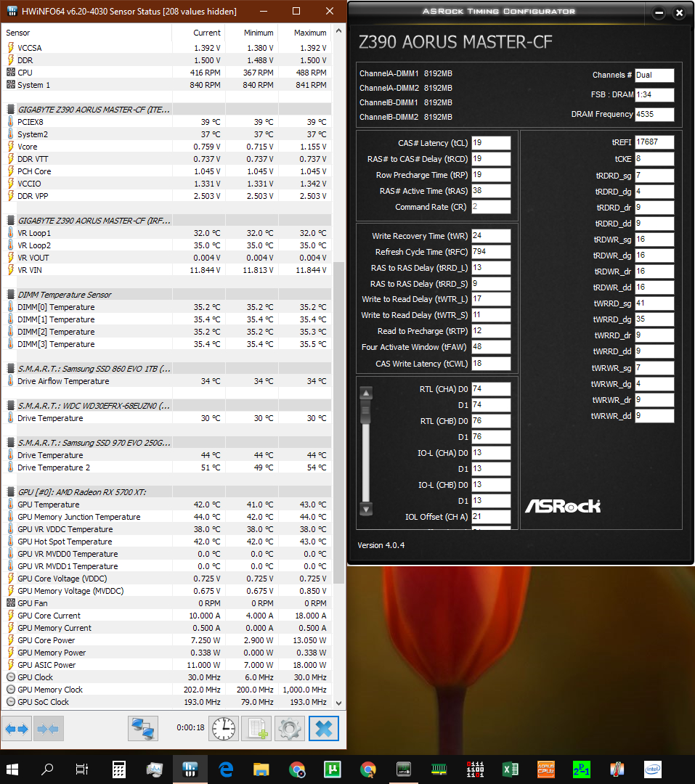Open Task View from the taskbar
The image size is (695, 784).
click(x=81, y=769)
